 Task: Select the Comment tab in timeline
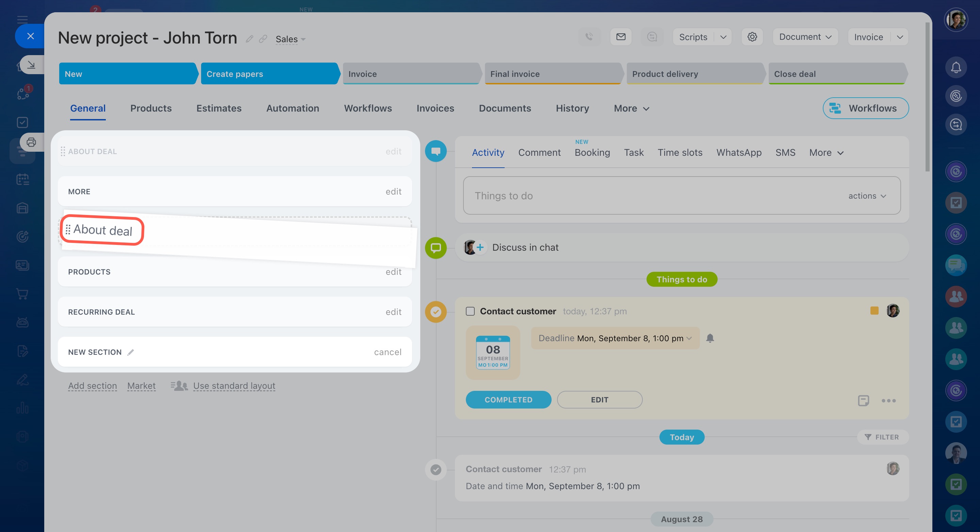pyautogui.click(x=539, y=152)
